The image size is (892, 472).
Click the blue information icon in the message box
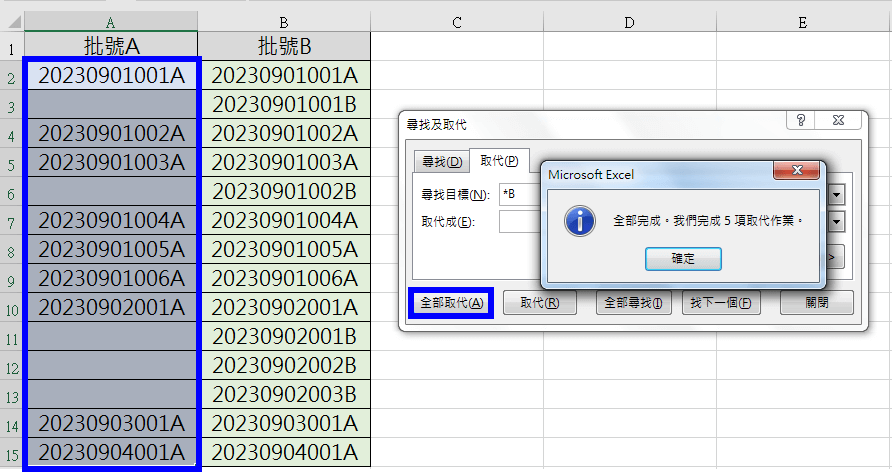coord(580,220)
